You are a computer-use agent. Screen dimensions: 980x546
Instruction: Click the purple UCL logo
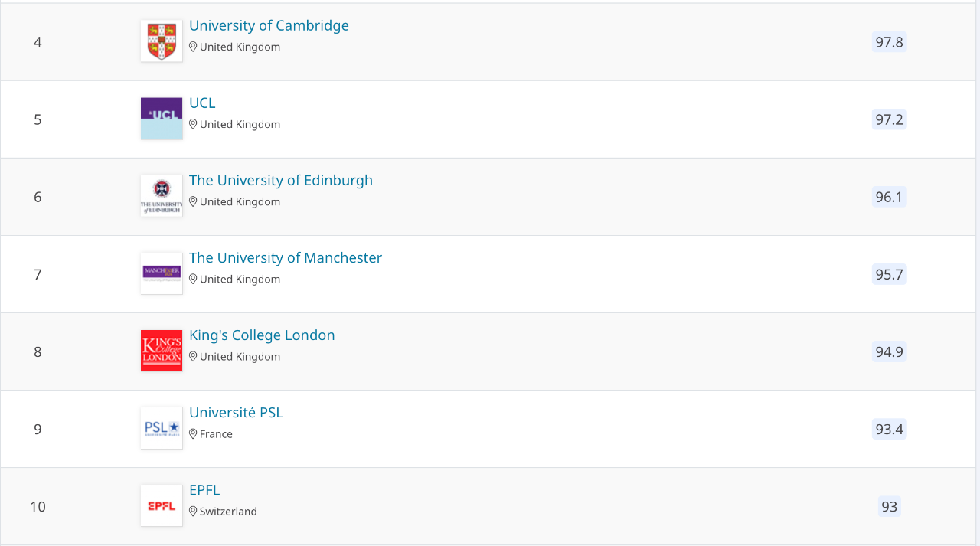(x=162, y=119)
